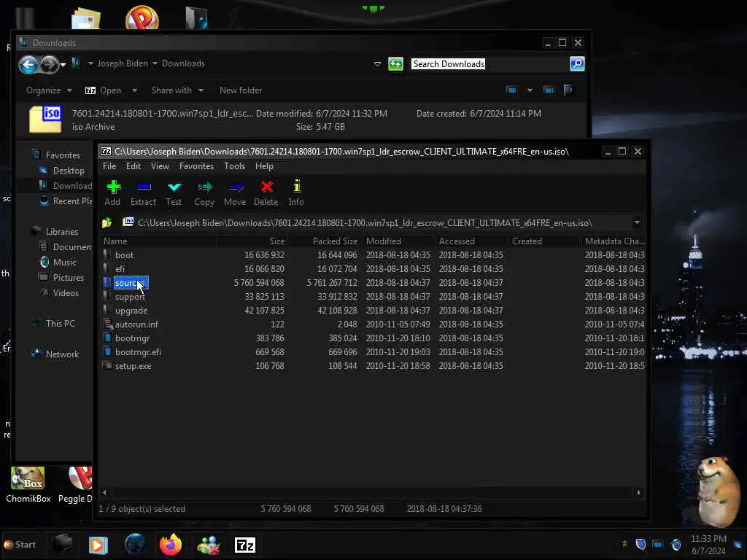Click the horizontal scrollbar left arrow in 7-Zip
Screen dimensions: 747x560
105,492
